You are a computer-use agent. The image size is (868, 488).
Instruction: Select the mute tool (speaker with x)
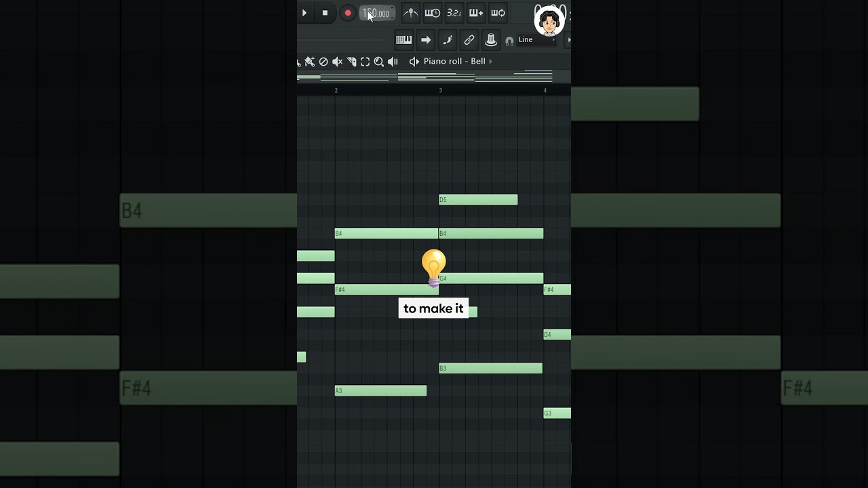click(x=337, y=62)
